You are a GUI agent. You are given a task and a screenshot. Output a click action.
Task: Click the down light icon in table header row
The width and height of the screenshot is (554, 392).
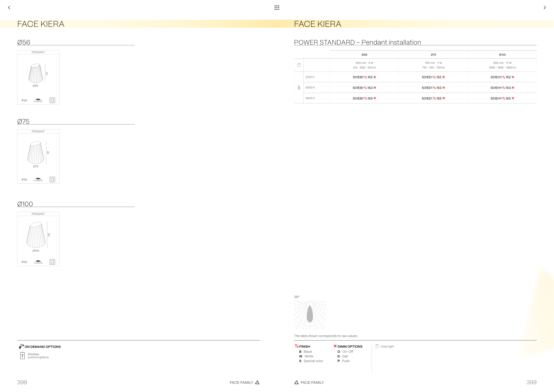point(299,65)
